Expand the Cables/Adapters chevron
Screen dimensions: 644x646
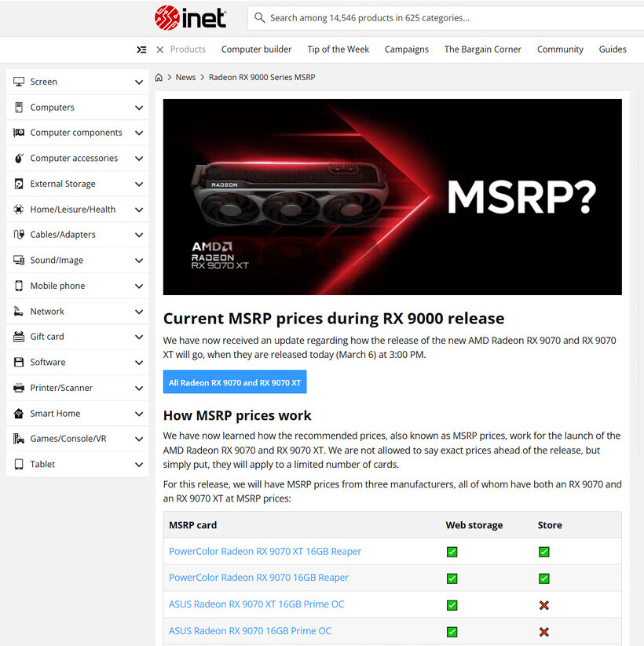[139, 235]
